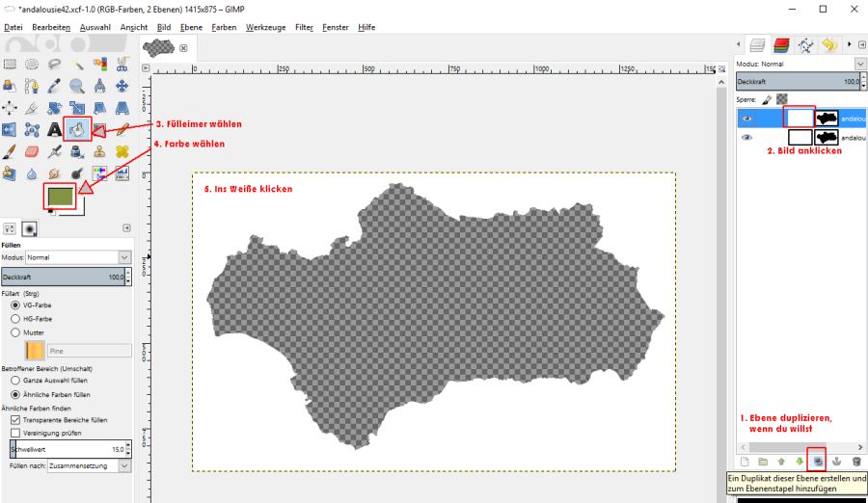Open the tool options tab menu arrow
Screen dimensions: 868x503
(126, 228)
